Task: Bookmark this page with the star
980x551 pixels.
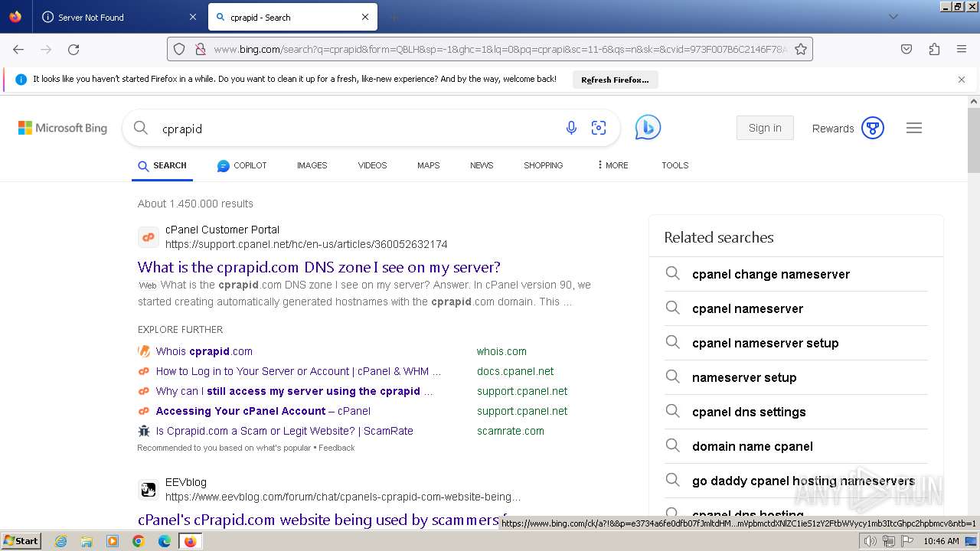Action: (801, 49)
